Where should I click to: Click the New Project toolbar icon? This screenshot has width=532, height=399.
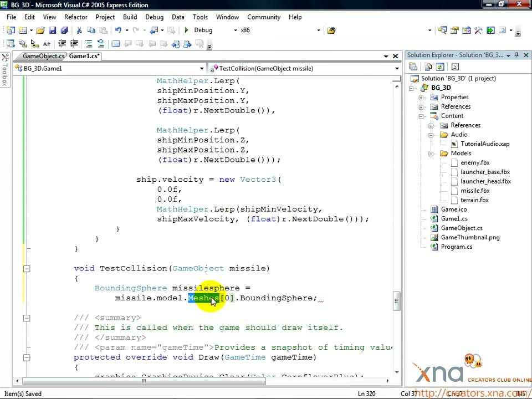11,30
